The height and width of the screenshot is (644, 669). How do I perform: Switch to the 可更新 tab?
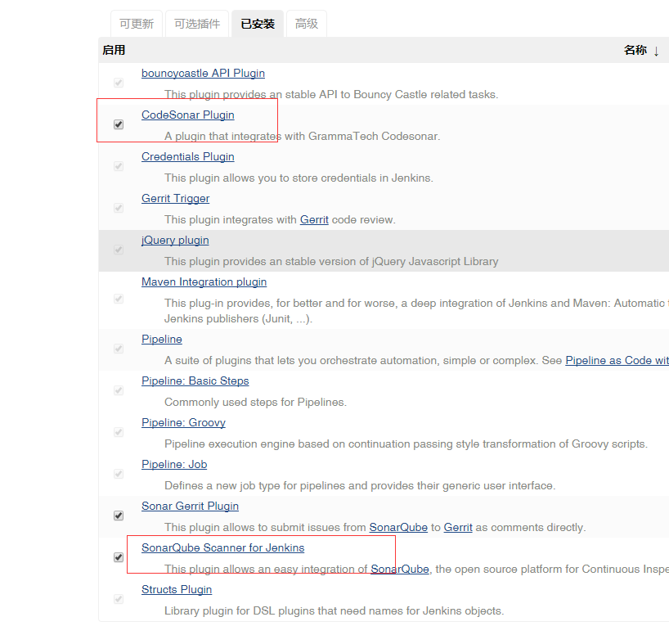click(137, 24)
